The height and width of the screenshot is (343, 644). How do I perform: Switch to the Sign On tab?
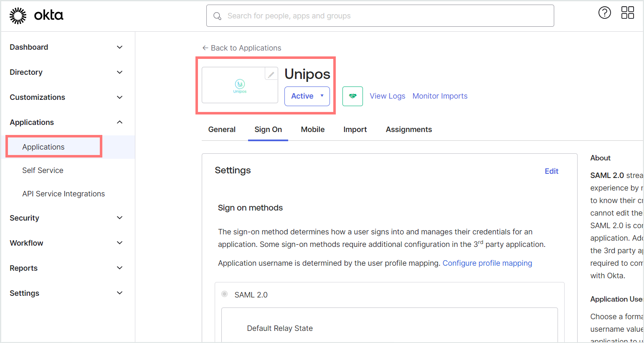pos(268,130)
